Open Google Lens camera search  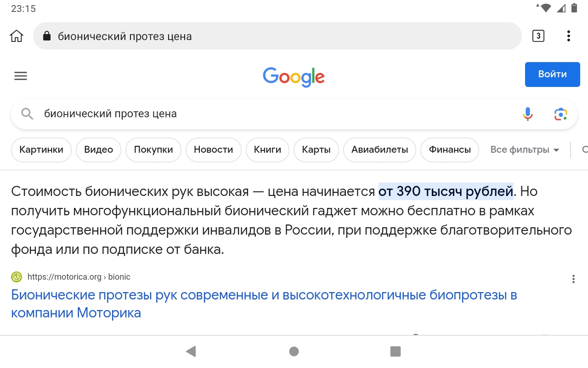tap(560, 114)
